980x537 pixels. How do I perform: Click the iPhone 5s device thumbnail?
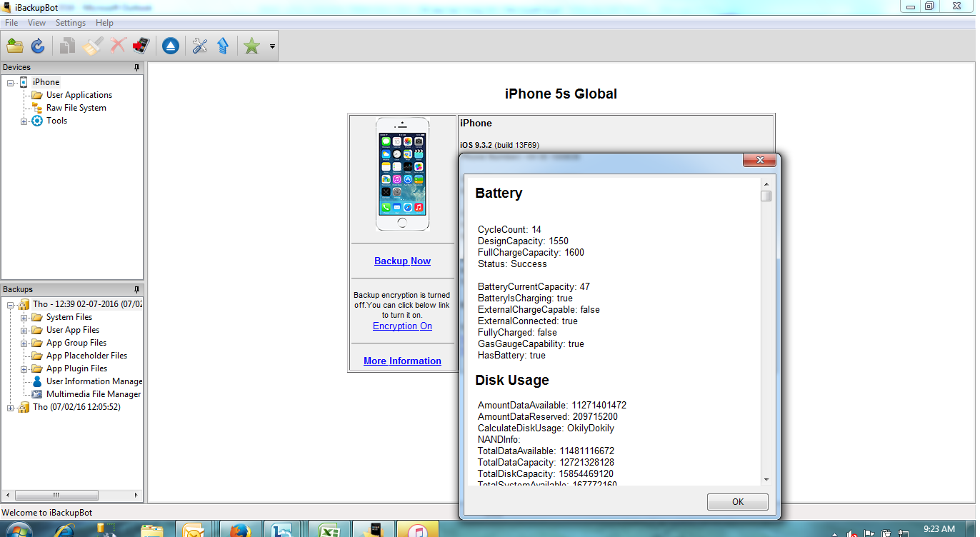(x=403, y=174)
